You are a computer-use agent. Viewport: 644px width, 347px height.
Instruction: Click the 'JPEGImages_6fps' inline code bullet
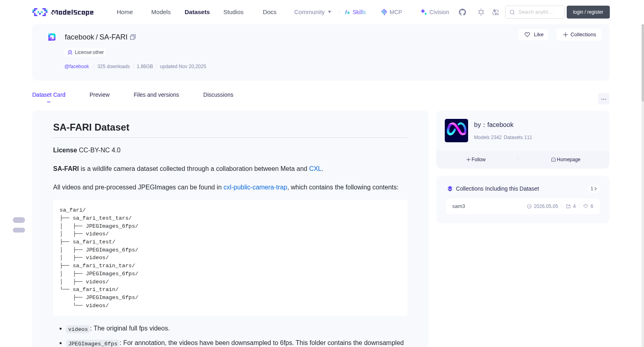click(x=93, y=343)
